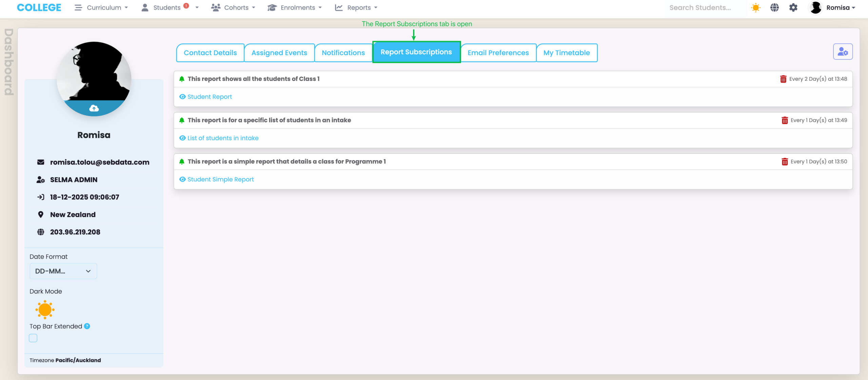
Task: Toggle Dark Mode with the sun icon
Action: (45, 310)
